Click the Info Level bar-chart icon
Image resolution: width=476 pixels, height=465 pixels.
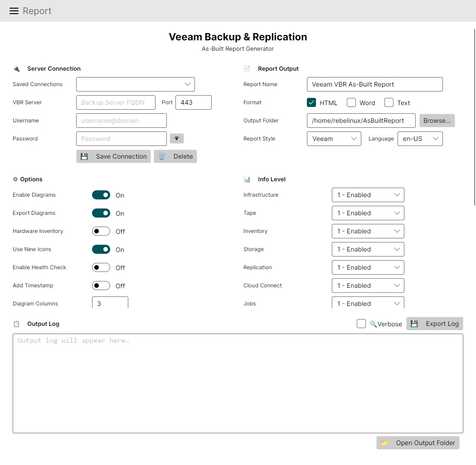point(247,179)
